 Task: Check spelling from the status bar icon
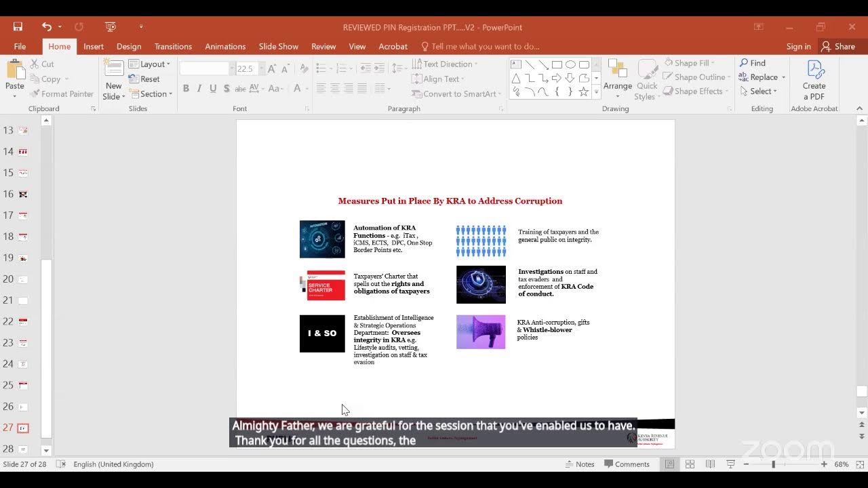click(x=60, y=464)
